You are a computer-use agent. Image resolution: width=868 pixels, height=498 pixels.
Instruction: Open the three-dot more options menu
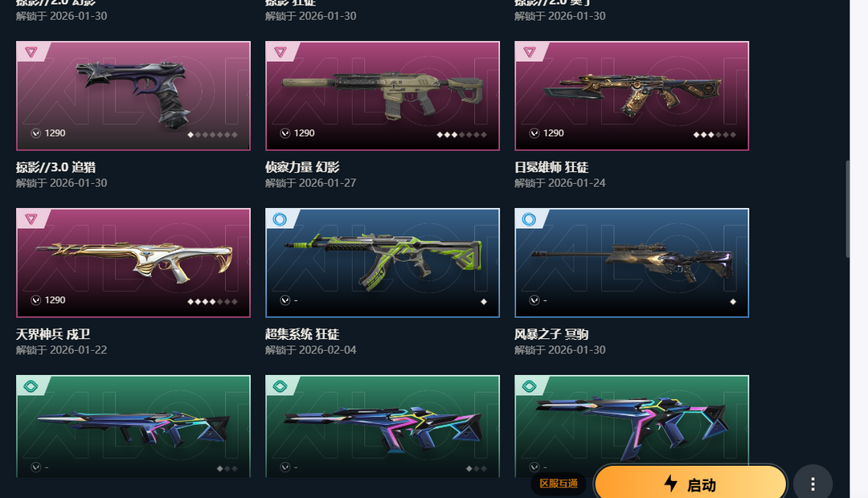point(813,484)
